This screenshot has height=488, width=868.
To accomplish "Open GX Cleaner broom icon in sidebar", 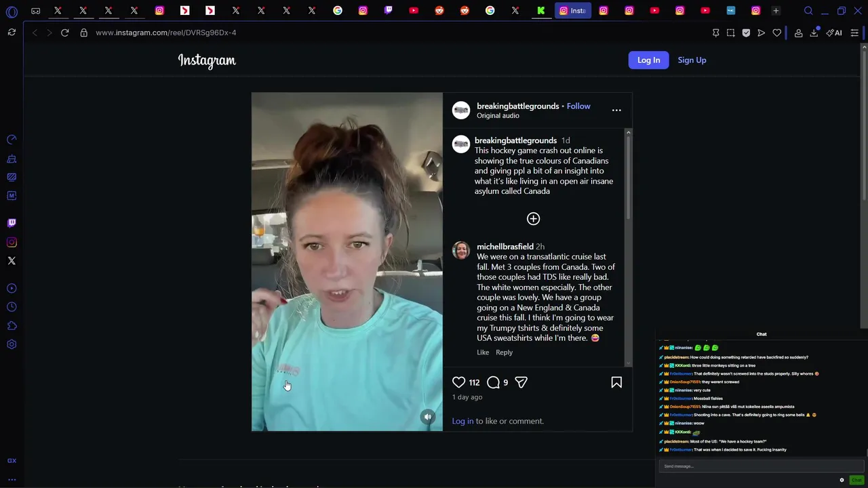I will coord(12,159).
